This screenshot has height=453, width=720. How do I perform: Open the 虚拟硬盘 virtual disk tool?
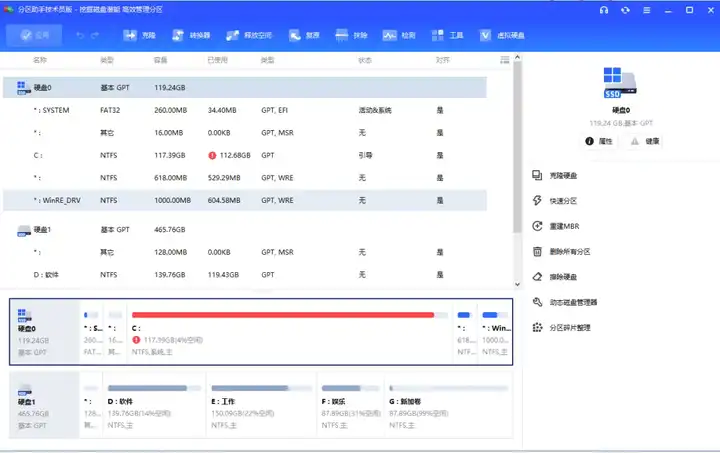tap(501, 35)
